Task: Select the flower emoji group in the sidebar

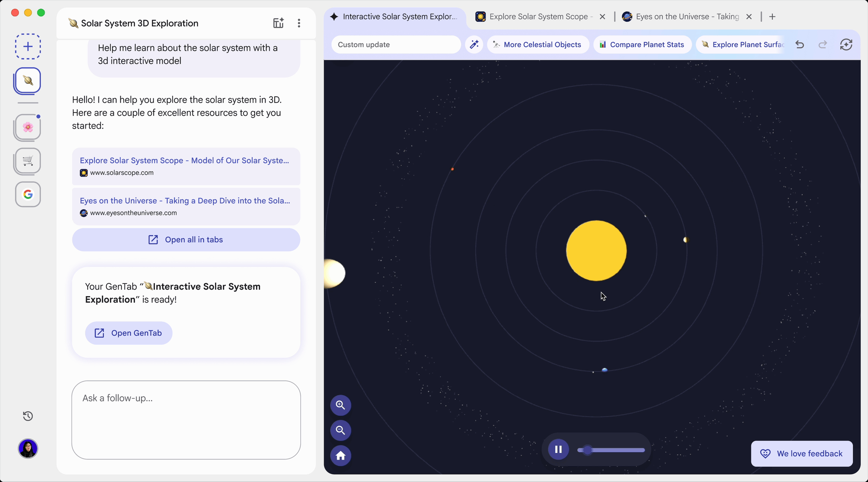Action: point(27,127)
